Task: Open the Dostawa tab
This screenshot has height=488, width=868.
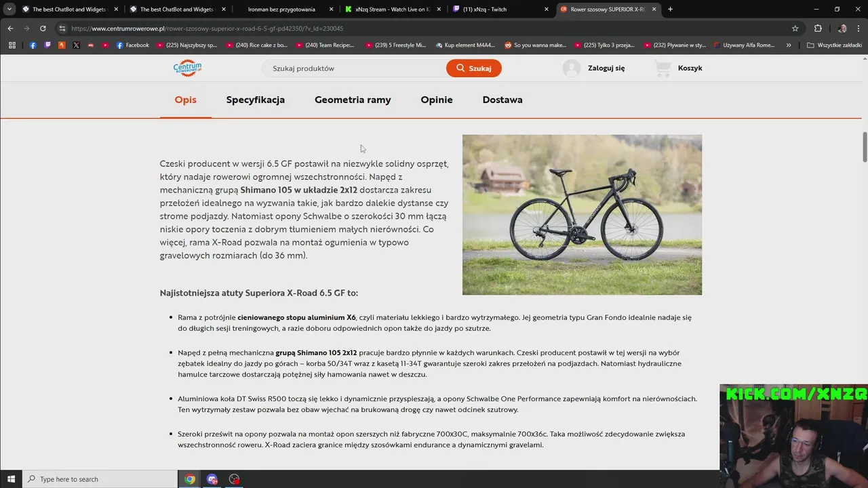Action: click(x=502, y=100)
